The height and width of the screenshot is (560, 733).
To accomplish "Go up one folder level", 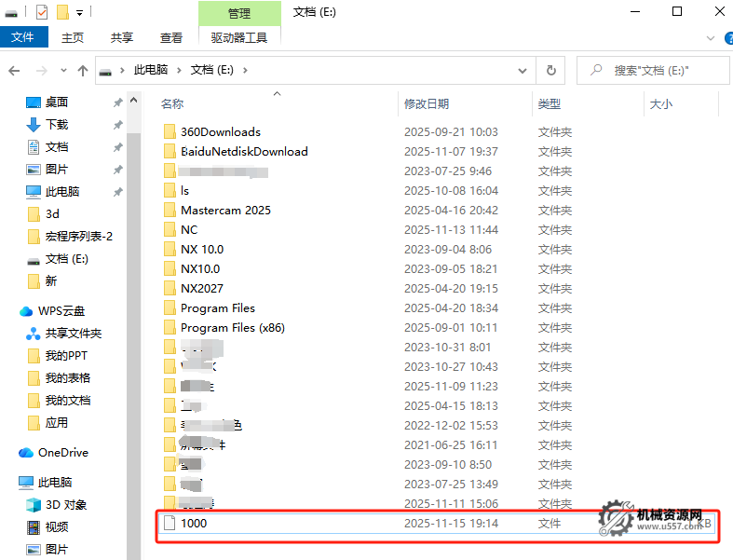I will pyautogui.click(x=83, y=71).
